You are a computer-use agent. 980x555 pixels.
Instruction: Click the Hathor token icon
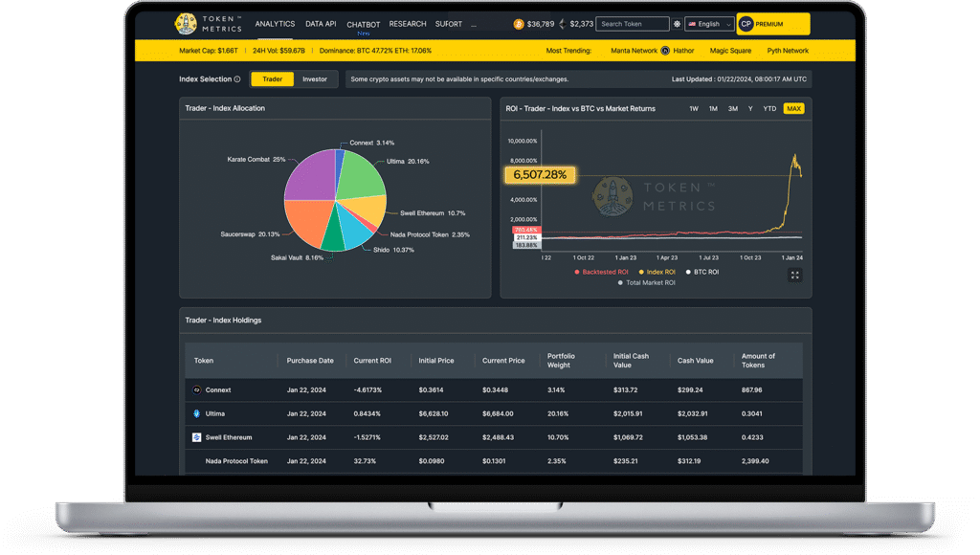(x=665, y=51)
